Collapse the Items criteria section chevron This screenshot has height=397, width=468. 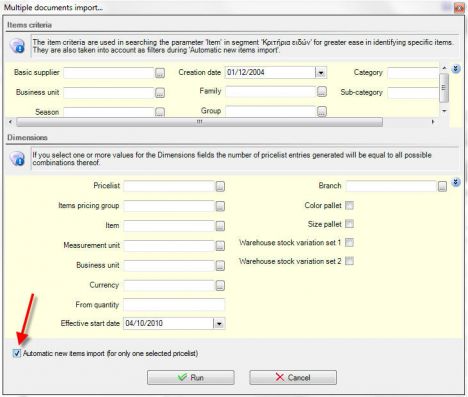click(x=456, y=69)
